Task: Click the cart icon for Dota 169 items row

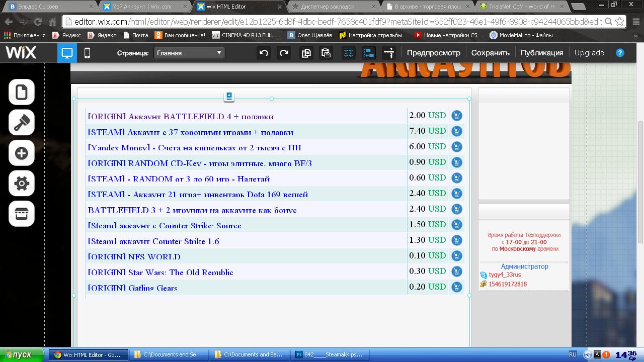Action: 456,194
